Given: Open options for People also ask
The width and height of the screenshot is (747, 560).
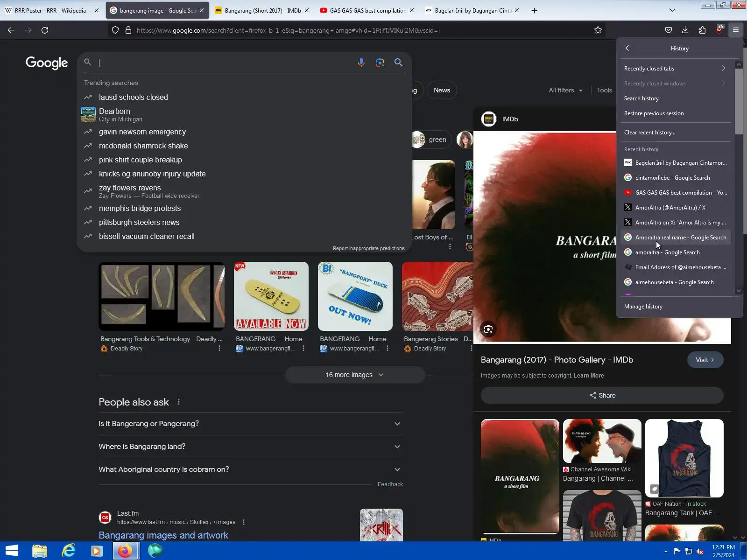Looking at the screenshot, I should click(x=178, y=402).
